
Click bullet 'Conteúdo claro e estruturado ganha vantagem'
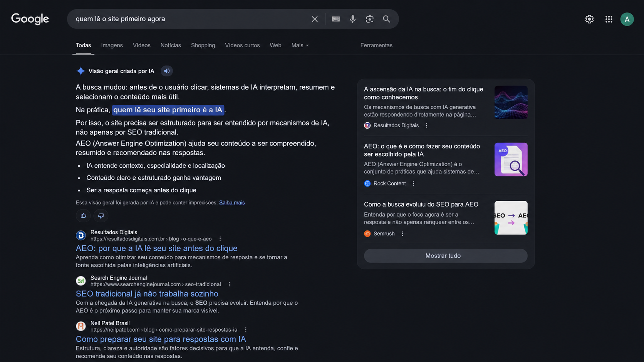pyautogui.click(x=154, y=178)
